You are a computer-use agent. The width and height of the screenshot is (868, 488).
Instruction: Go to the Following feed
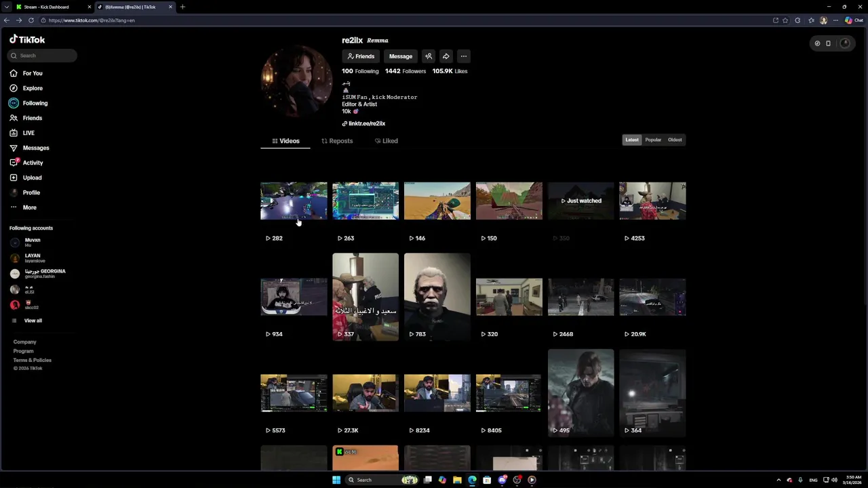(x=28, y=103)
